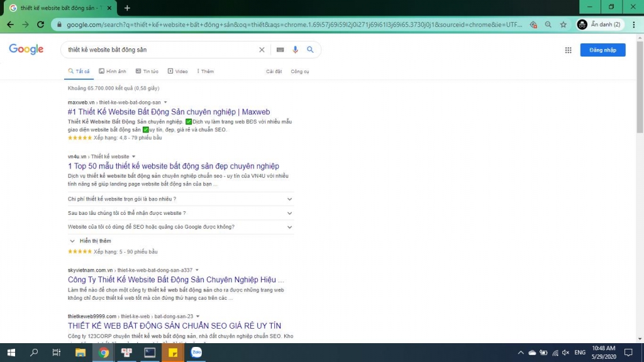
Task: Open 'Top 50 mẫu thiết kế website' result
Action: point(174,166)
